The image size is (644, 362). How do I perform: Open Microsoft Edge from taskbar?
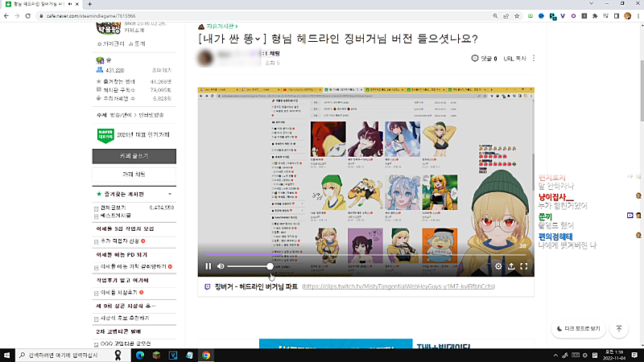pyautogui.click(x=140, y=355)
